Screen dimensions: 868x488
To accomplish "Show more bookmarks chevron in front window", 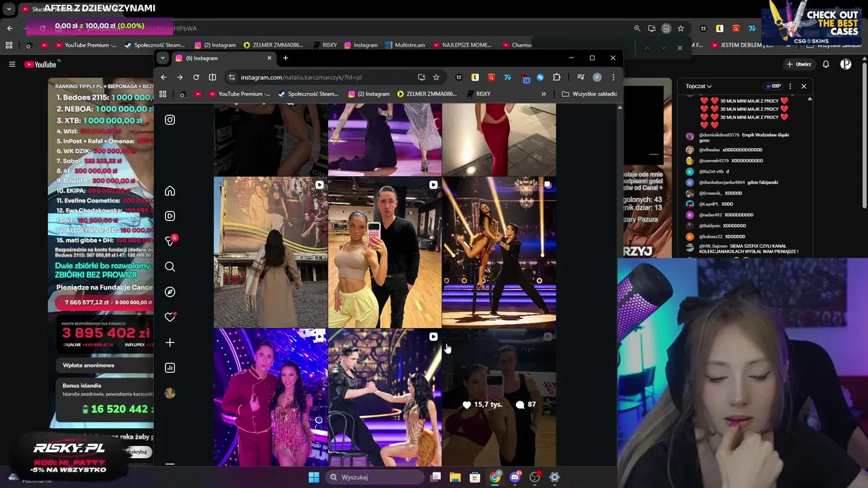I will point(543,94).
